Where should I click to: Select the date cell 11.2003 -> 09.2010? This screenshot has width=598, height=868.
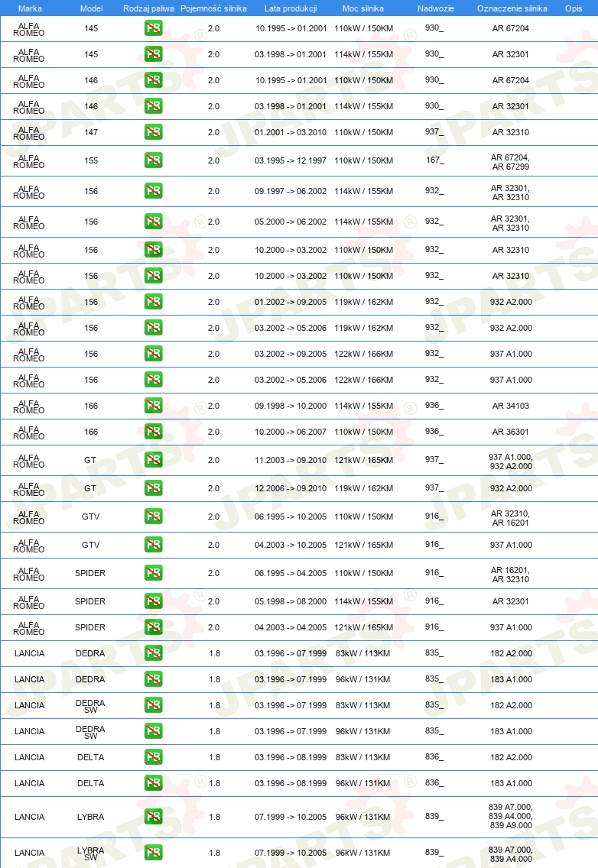point(291,460)
